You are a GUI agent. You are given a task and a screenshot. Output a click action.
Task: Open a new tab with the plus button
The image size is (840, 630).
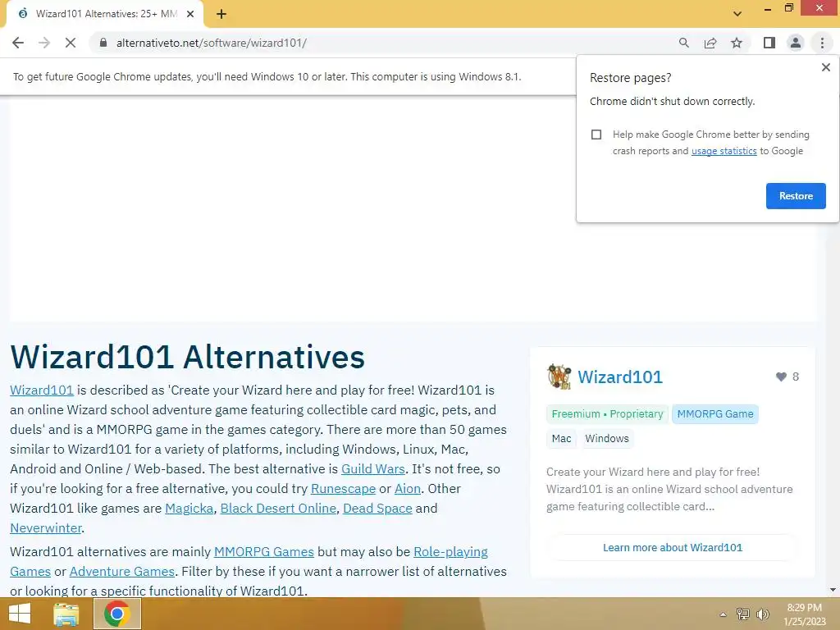click(x=221, y=14)
